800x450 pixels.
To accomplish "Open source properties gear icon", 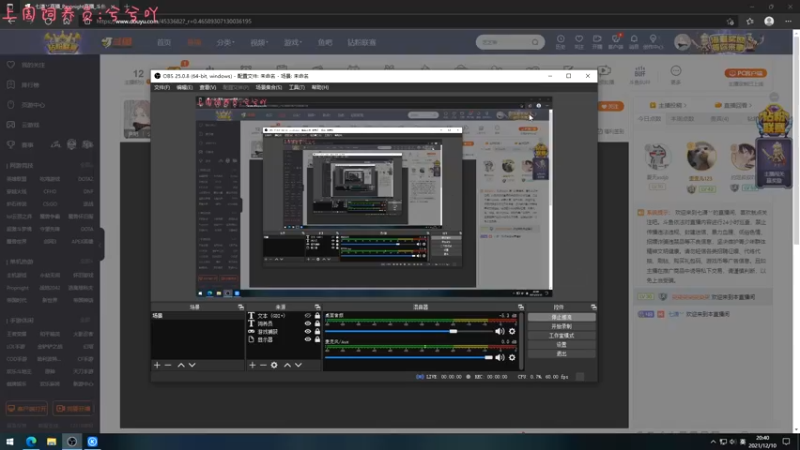I will point(274,365).
